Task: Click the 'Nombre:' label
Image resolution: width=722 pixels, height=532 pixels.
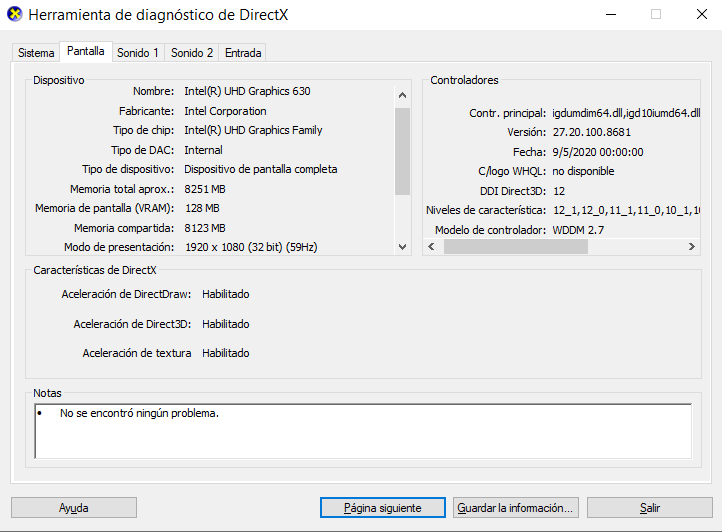Action: pyautogui.click(x=153, y=91)
